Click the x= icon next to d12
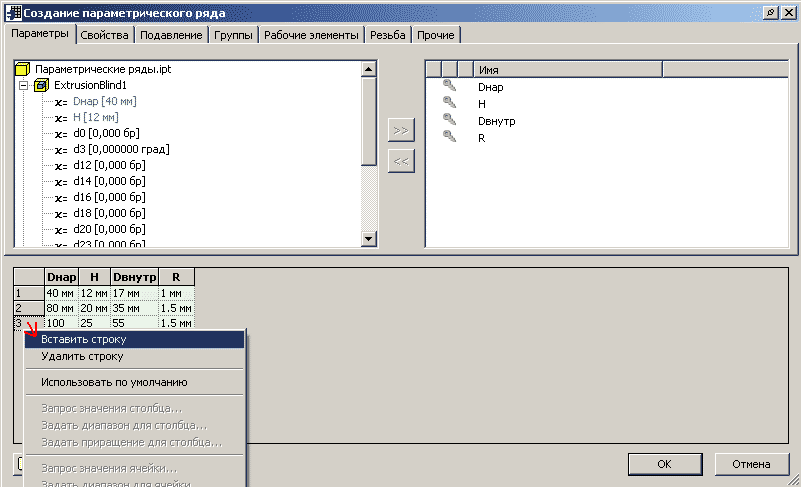 point(61,166)
